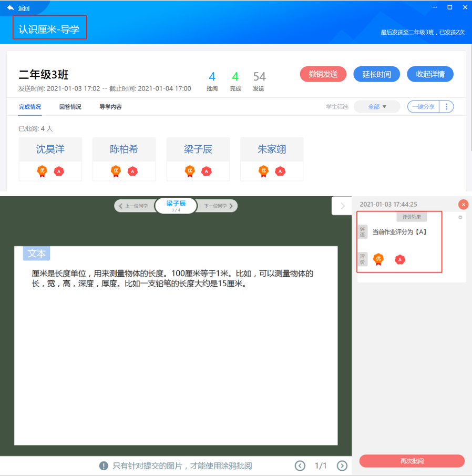
Task: Click A badge under 陈柏希
Action: [132, 171]
